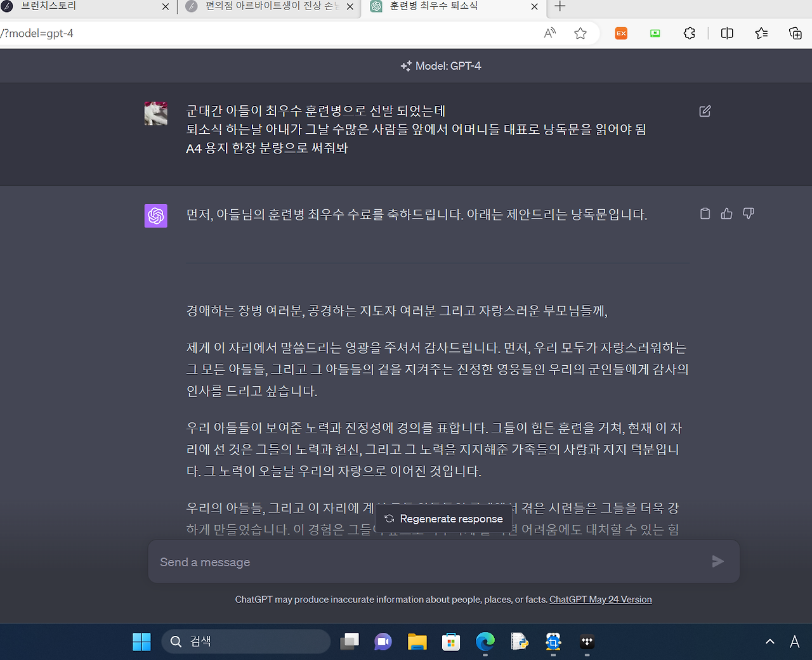The height and width of the screenshot is (660, 812).
Task: Click the prompt line starting with A4 용지
Action: pos(267,148)
